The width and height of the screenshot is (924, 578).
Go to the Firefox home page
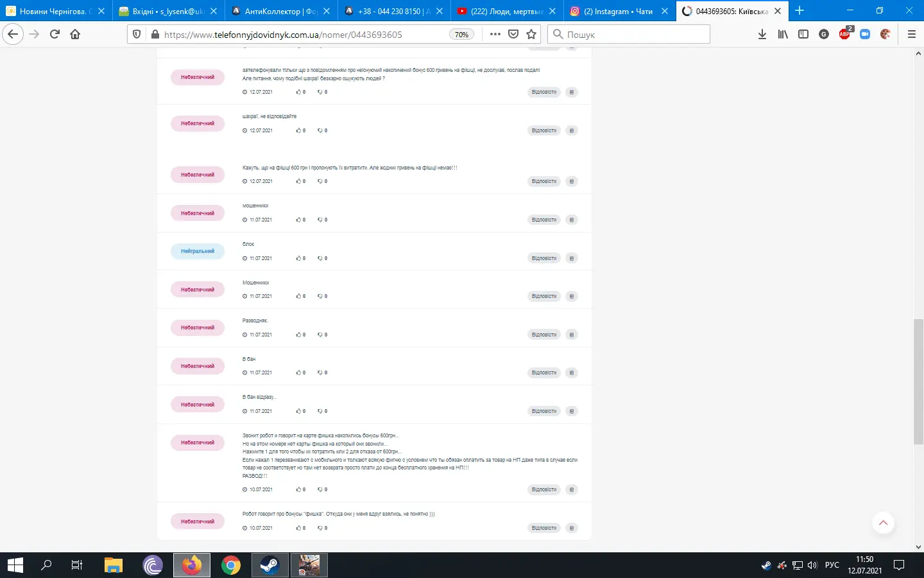pos(75,34)
